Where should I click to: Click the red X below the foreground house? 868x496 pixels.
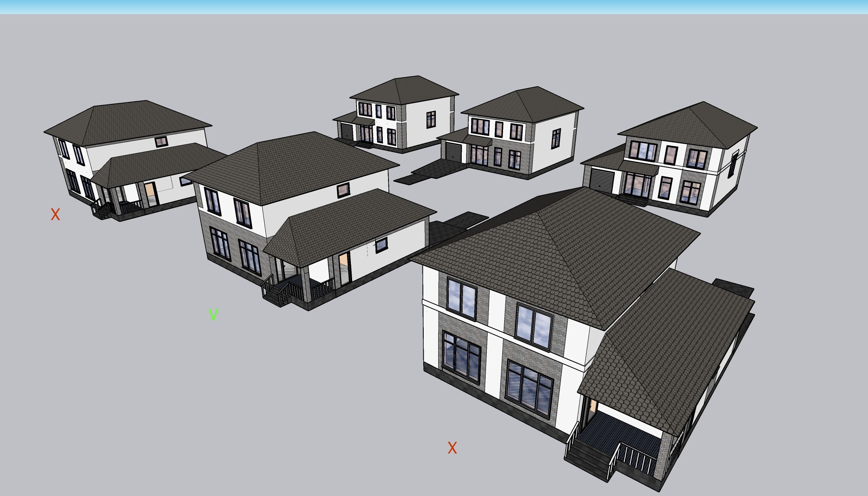coord(452,448)
